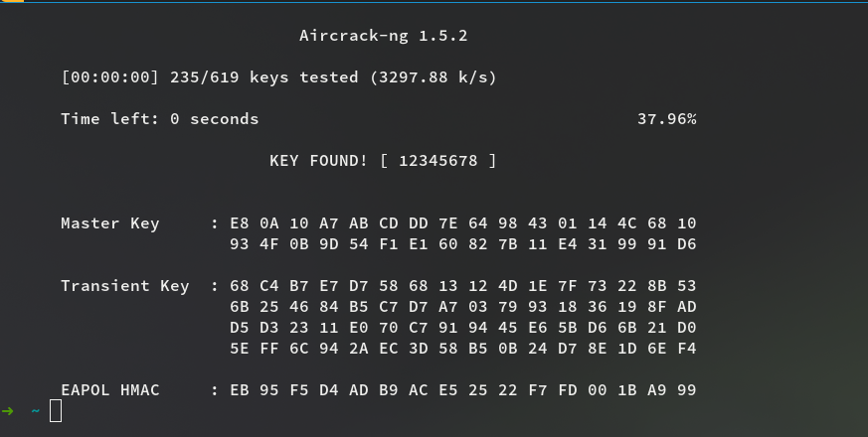Click the Transient Key label
Viewport: 868px width, 437px height.
124,286
